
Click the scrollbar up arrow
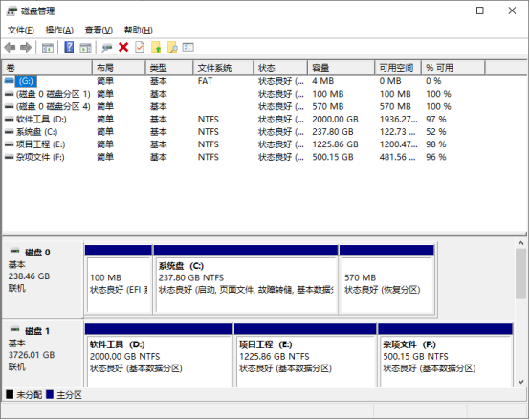point(520,243)
